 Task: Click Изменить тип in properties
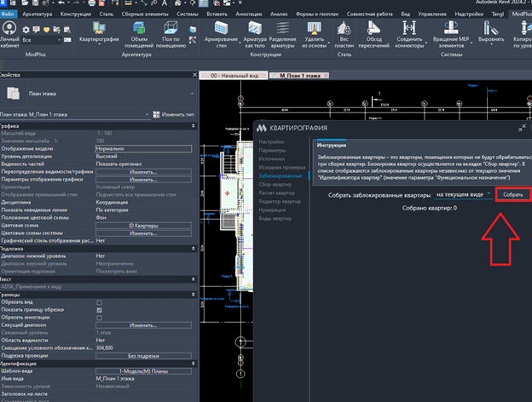point(173,115)
